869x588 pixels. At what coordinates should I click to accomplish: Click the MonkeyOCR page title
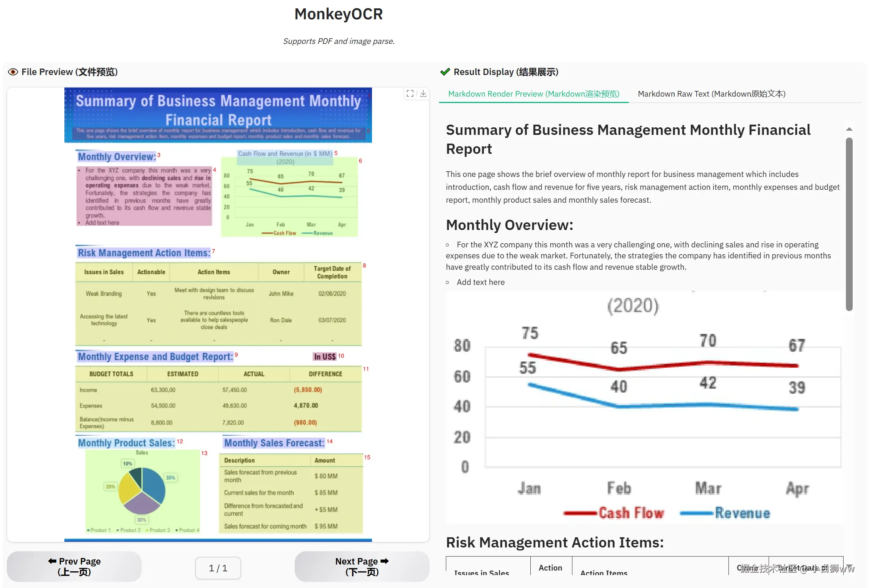[339, 14]
